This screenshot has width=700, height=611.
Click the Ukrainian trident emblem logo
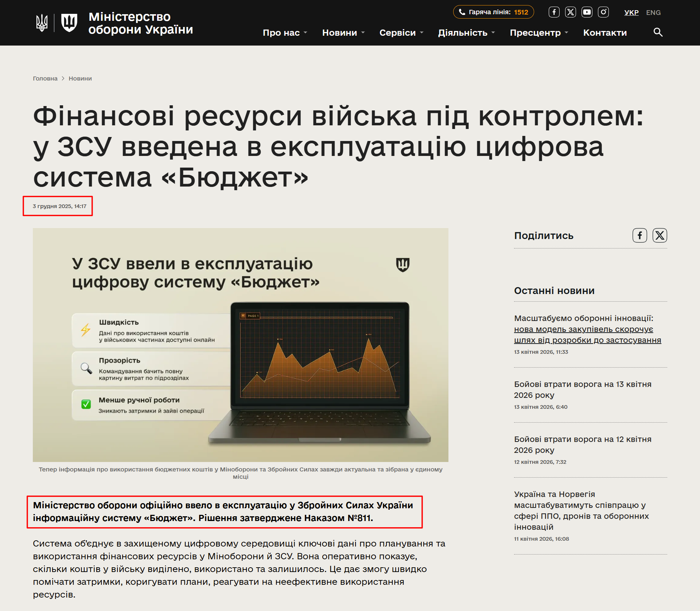[42, 23]
